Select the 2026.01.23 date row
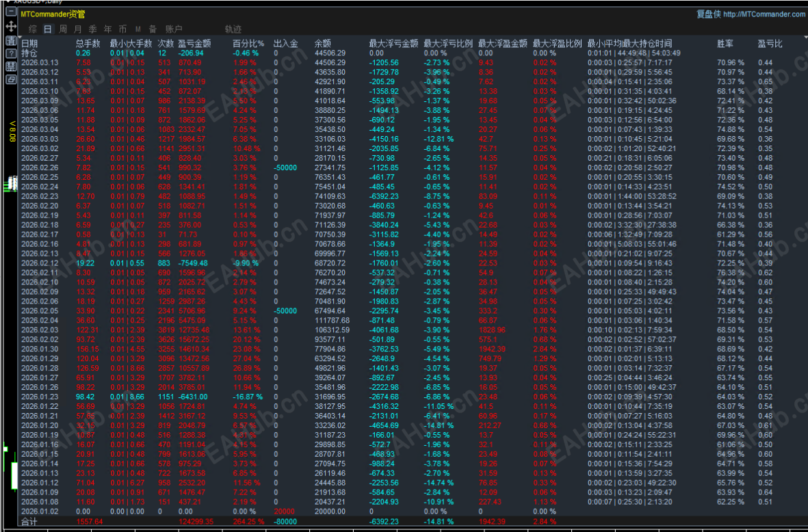The height and width of the screenshot is (532, 808). 40,397
